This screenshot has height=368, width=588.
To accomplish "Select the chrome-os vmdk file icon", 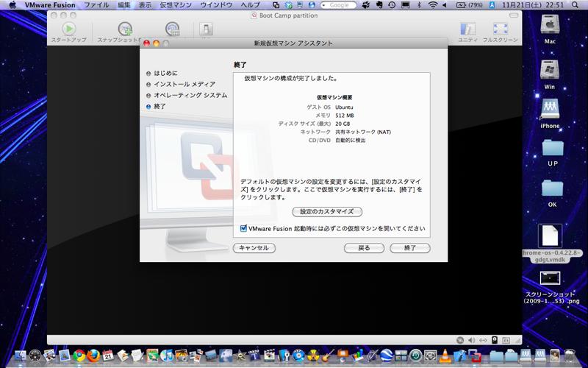I will [550, 236].
